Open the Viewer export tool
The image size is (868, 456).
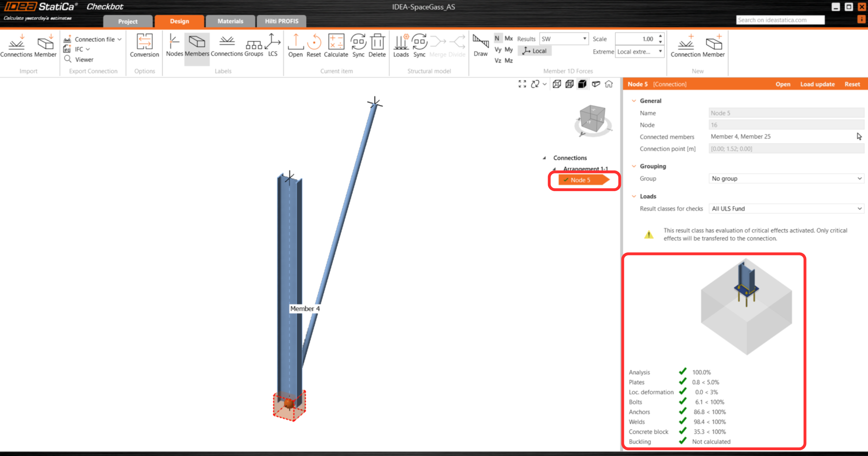point(84,59)
